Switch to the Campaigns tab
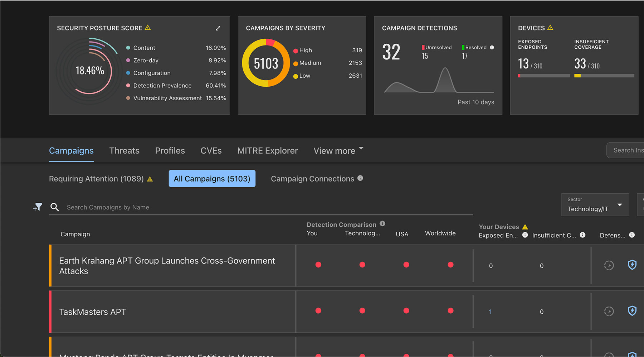Viewport: 644px width, 357px height. [x=71, y=151]
